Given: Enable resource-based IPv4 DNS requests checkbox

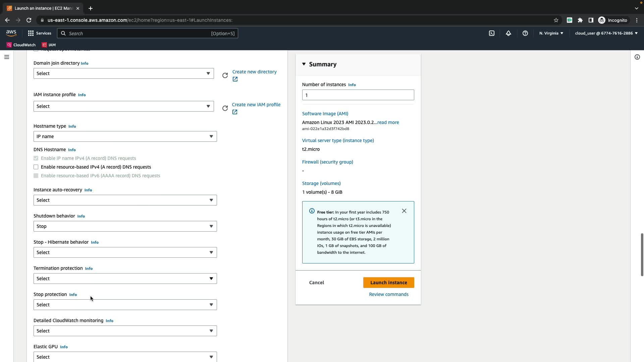Looking at the screenshot, I should [36, 167].
